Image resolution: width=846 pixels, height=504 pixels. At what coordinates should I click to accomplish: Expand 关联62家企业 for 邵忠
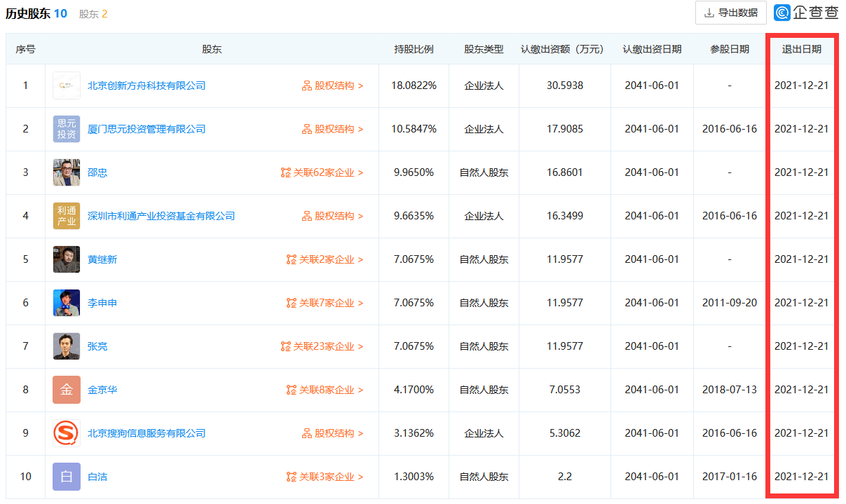322,172
